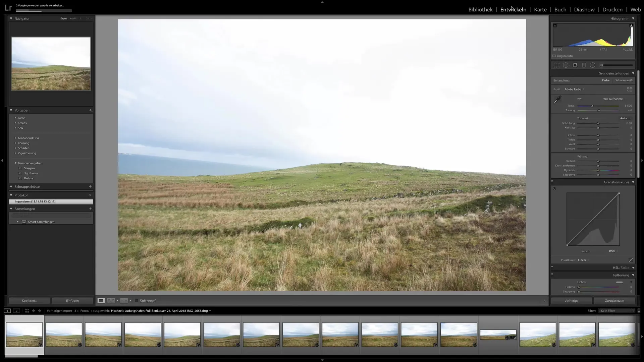Click the edit point curve icon
Screen dimensions: 644x362
pos(631,260)
